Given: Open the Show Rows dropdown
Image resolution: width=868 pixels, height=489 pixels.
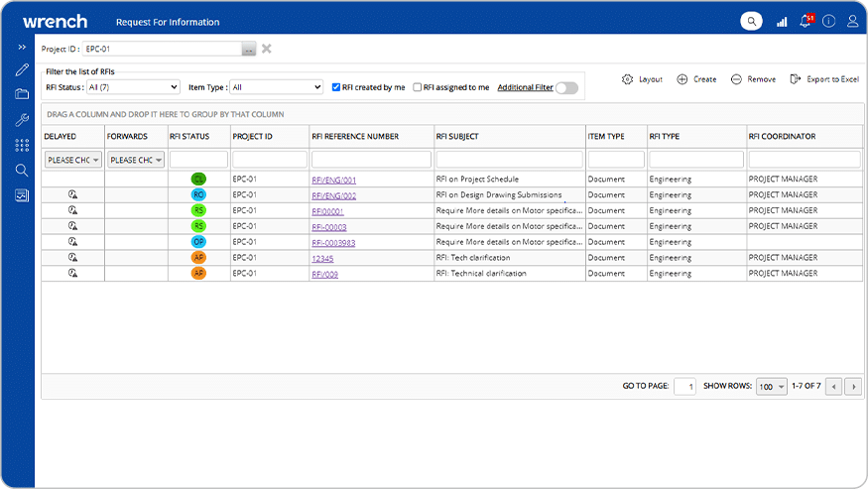Looking at the screenshot, I should [x=772, y=386].
